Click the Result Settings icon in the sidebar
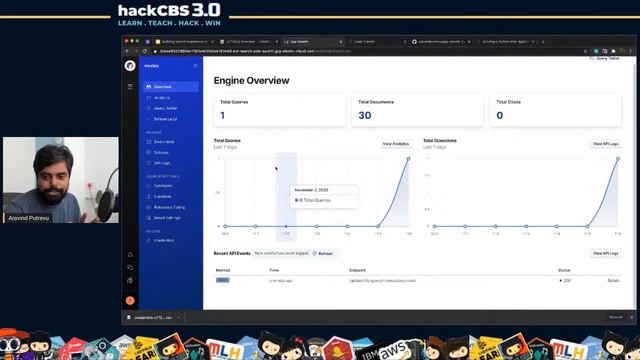This screenshot has height=360, width=640. coord(149,218)
